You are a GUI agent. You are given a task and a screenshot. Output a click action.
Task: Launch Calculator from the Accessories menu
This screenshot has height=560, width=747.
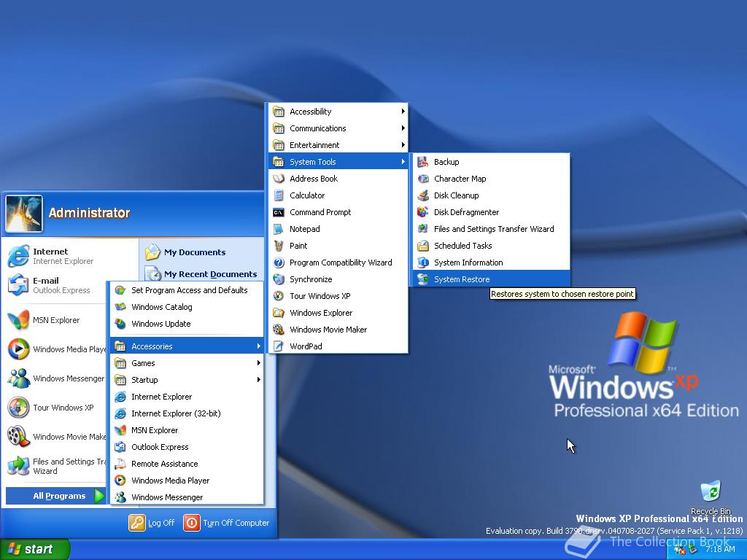point(306,195)
